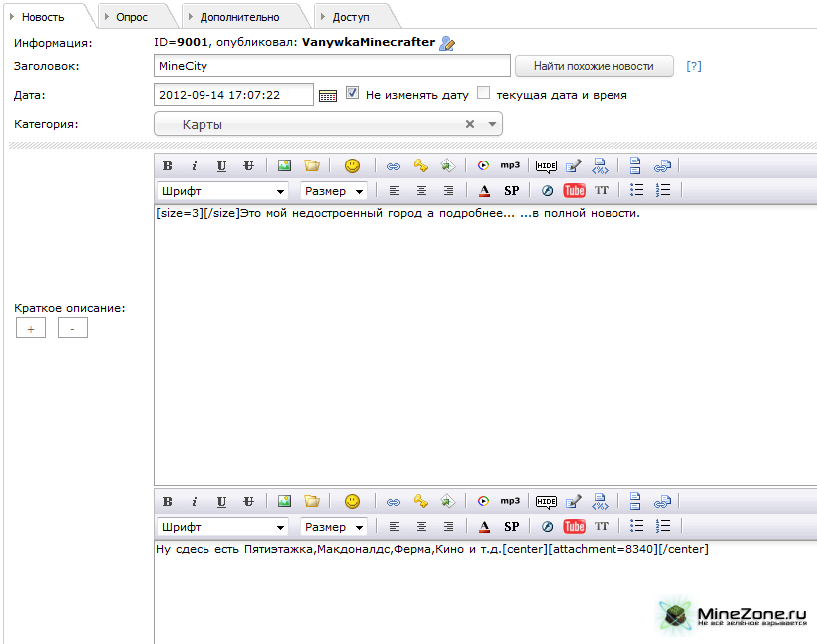Click the mp3 button in upper toolbar
817x644 pixels.
click(510, 165)
